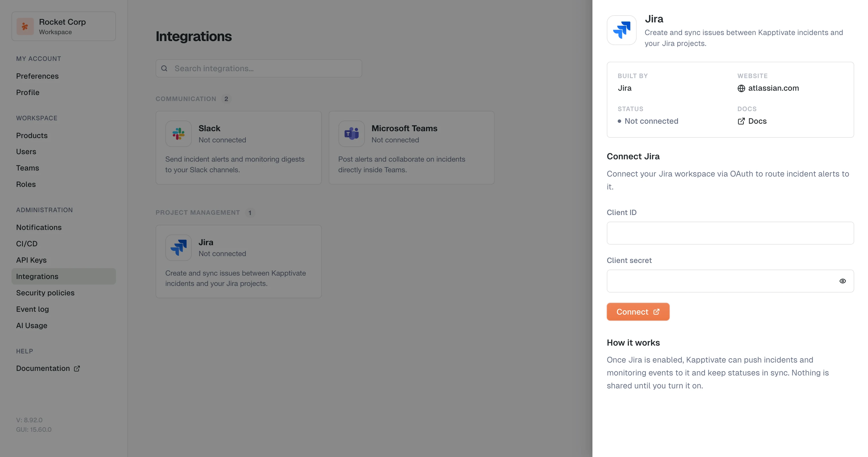
Task: Click the external link icon beside Documentation
Action: (77, 368)
